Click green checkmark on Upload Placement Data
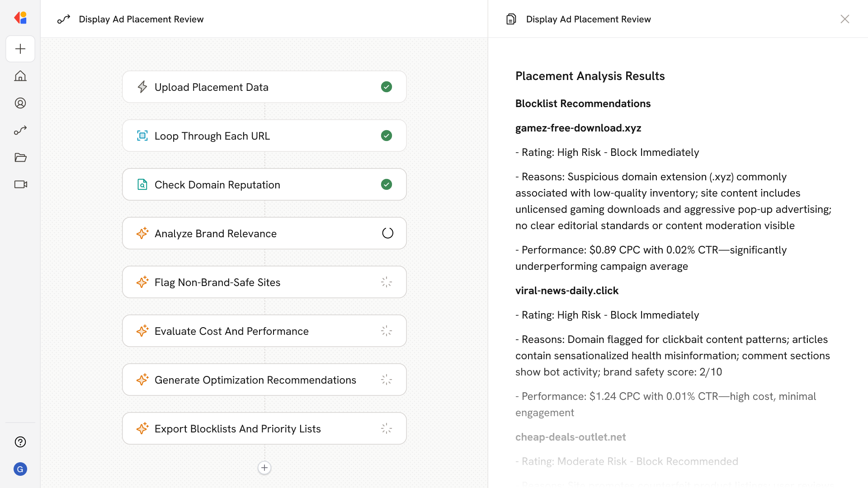Image resolution: width=868 pixels, height=488 pixels. point(387,87)
